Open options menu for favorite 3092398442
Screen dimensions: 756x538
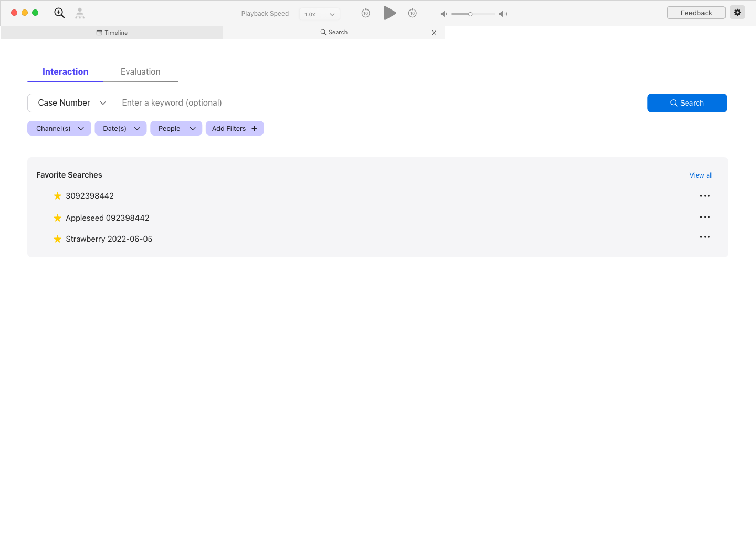click(x=705, y=195)
